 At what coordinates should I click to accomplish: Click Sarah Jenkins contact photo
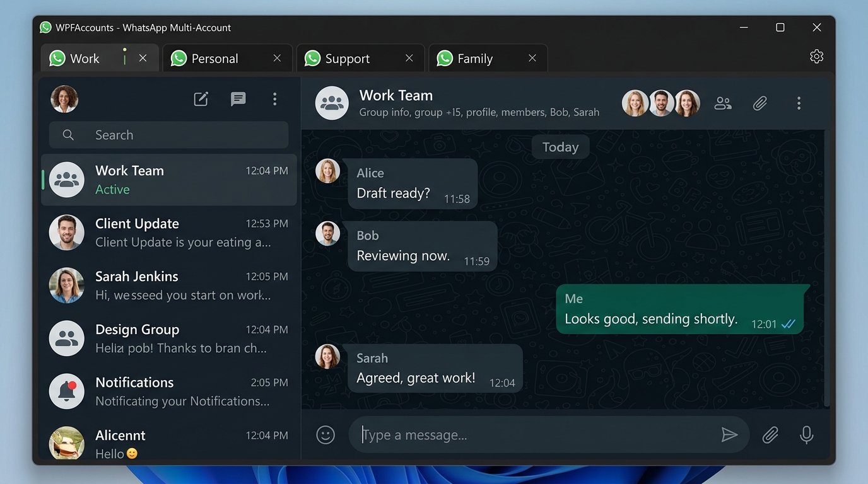[x=67, y=285]
